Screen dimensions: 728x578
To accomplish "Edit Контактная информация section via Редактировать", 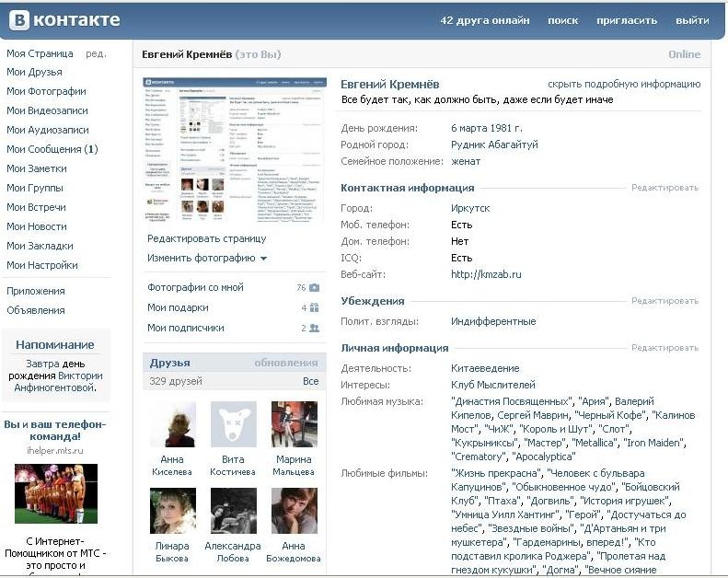I will coord(664,188).
